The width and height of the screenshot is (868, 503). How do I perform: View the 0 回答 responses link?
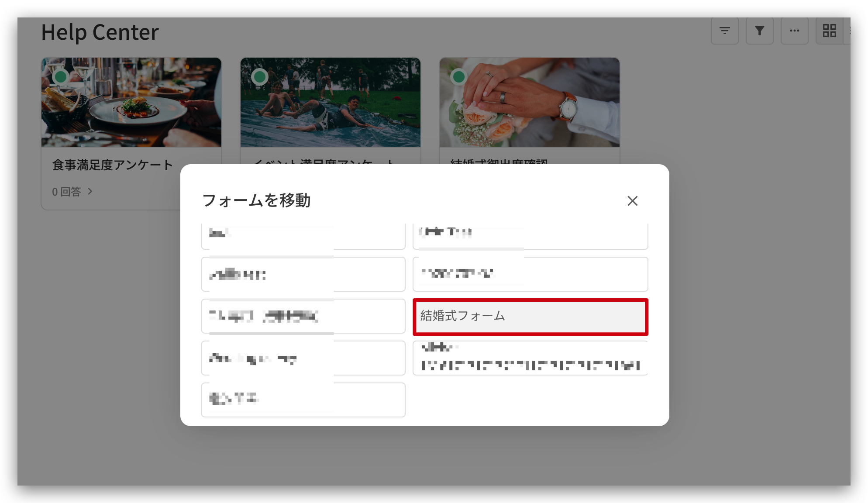click(66, 192)
